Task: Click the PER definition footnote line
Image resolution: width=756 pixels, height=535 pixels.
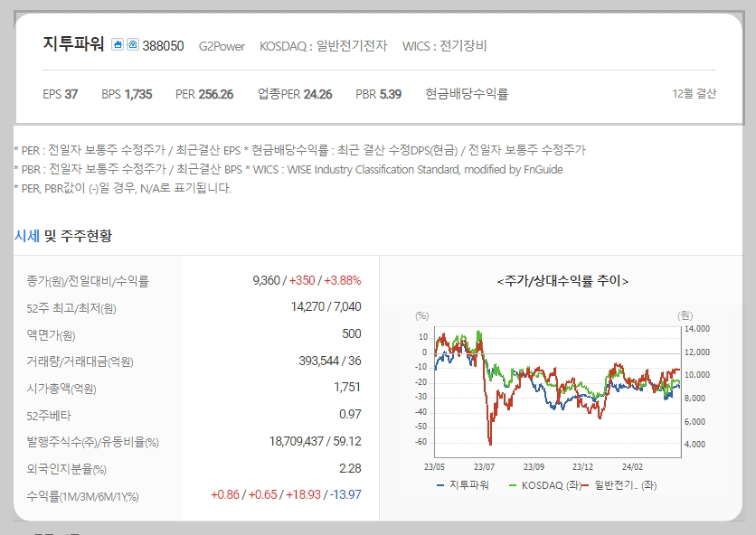Action: tap(299, 150)
